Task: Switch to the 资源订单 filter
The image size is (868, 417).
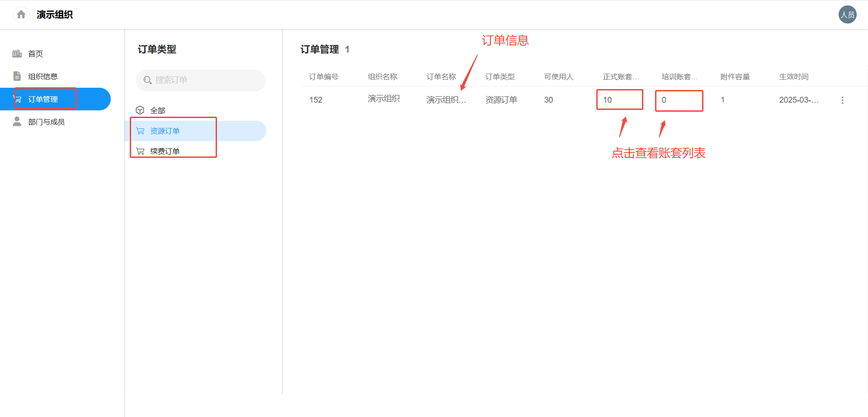Action: pos(165,131)
